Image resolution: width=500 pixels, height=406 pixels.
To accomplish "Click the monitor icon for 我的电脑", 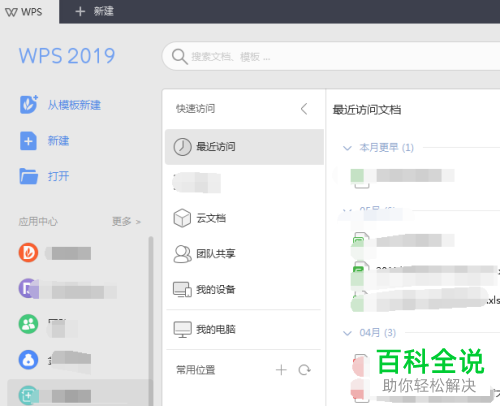I will (182, 329).
